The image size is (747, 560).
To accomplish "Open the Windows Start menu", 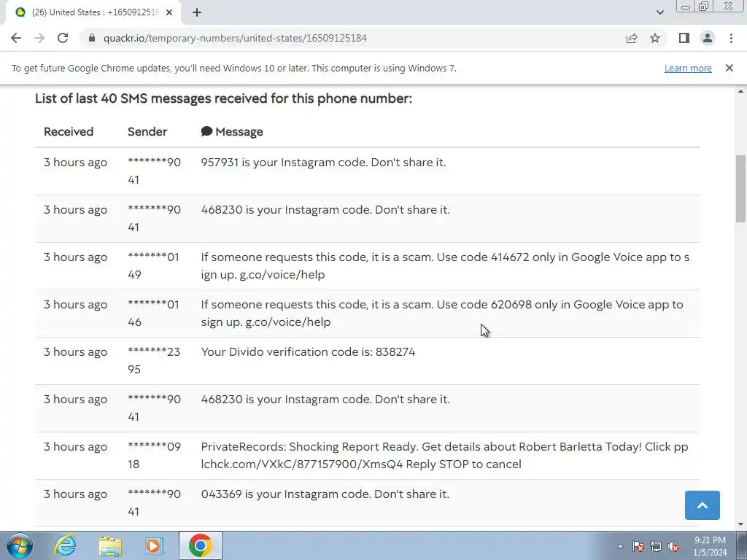I will pos(20,545).
